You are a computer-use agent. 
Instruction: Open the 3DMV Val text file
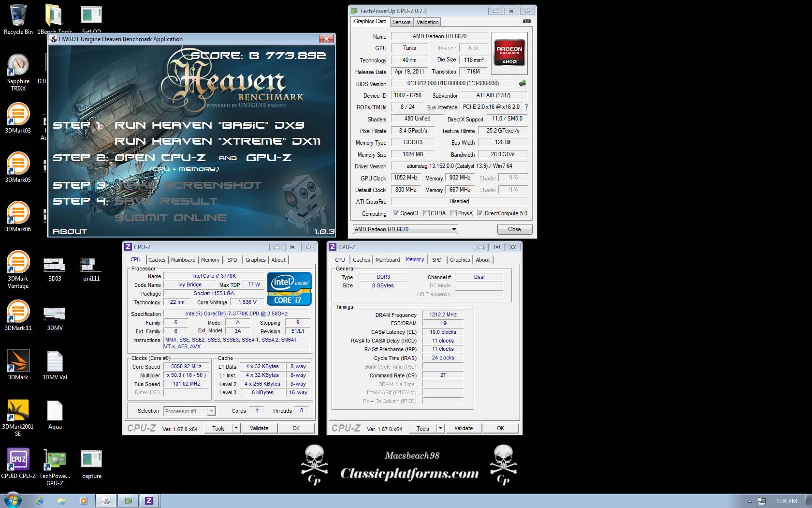[x=55, y=365]
